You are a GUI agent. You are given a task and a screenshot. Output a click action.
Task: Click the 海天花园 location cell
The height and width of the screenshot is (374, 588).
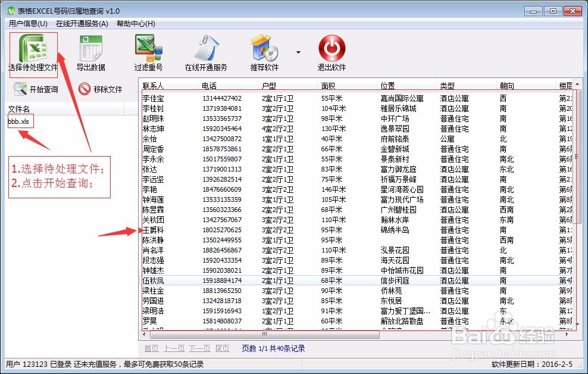tap(395, 260)
